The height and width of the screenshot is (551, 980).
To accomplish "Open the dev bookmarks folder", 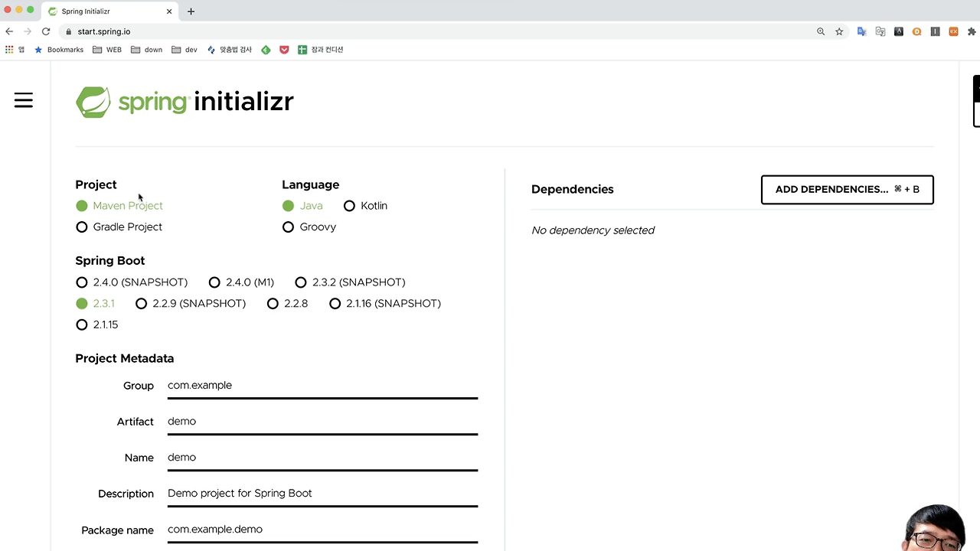I will (x=185, y=50).
